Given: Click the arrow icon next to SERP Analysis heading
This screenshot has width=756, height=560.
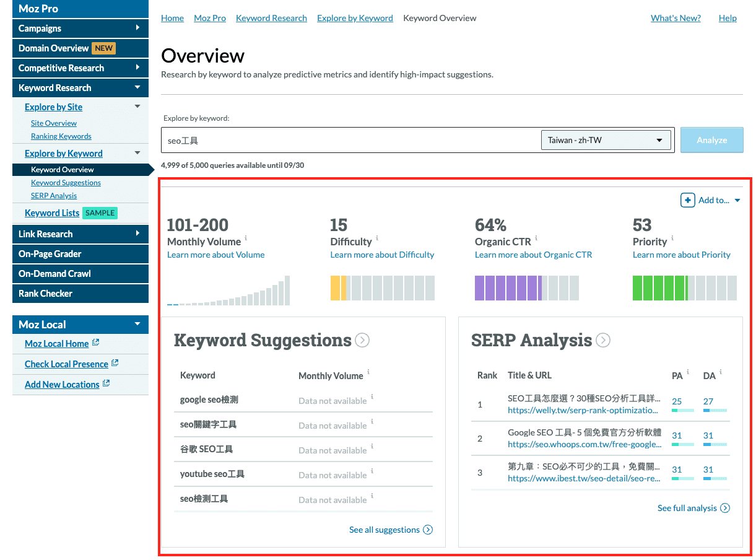Looking at the screenshot, I should (x=603, y=340).
